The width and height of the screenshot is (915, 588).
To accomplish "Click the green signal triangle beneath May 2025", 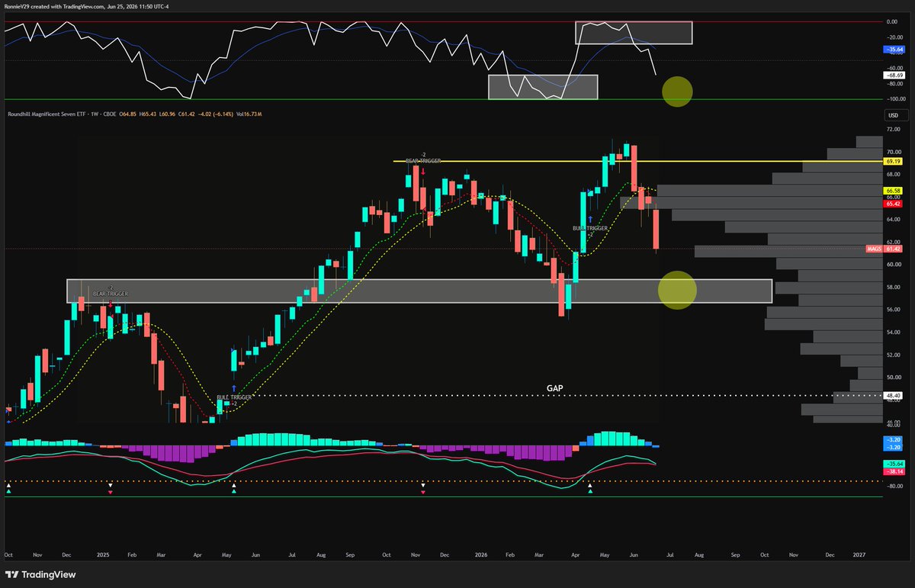I will tap(233, 493).
